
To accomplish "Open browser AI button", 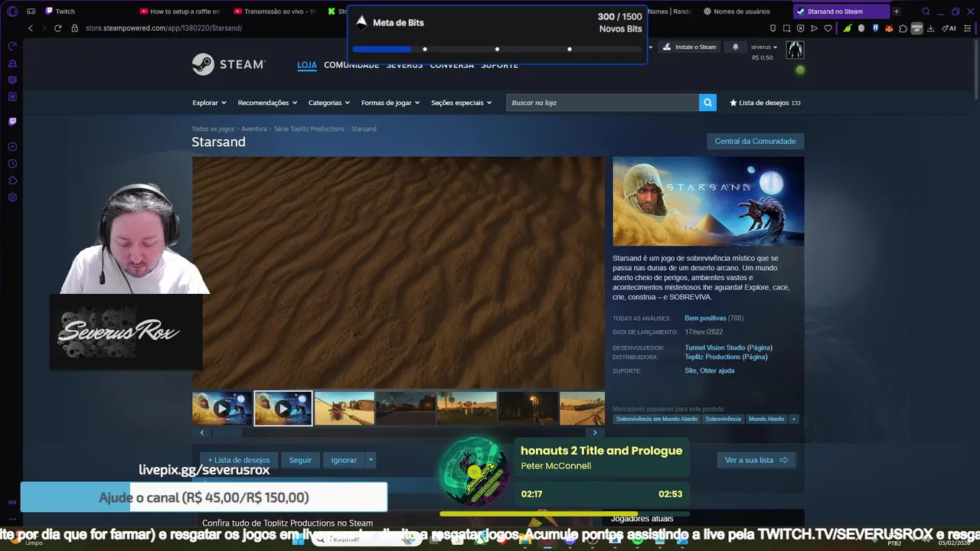I will pos(949,28).
